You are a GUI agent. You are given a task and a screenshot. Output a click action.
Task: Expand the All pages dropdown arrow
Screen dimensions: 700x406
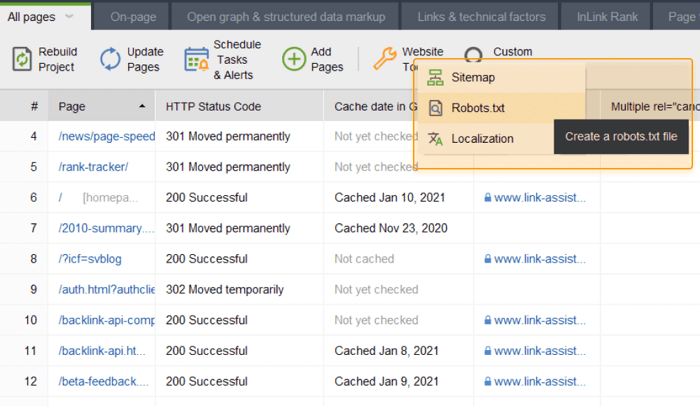pos(69,16)
